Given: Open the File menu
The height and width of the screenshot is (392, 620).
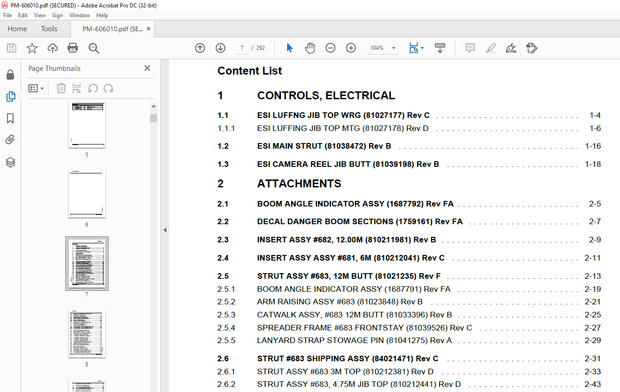Looking at the screenshot, I should 7,15.
